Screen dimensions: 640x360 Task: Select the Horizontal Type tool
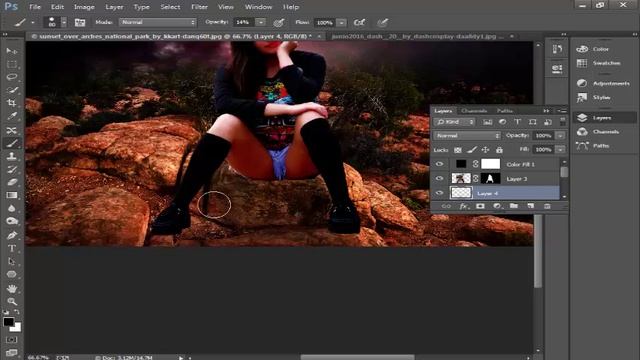click(x=12, y=248)
